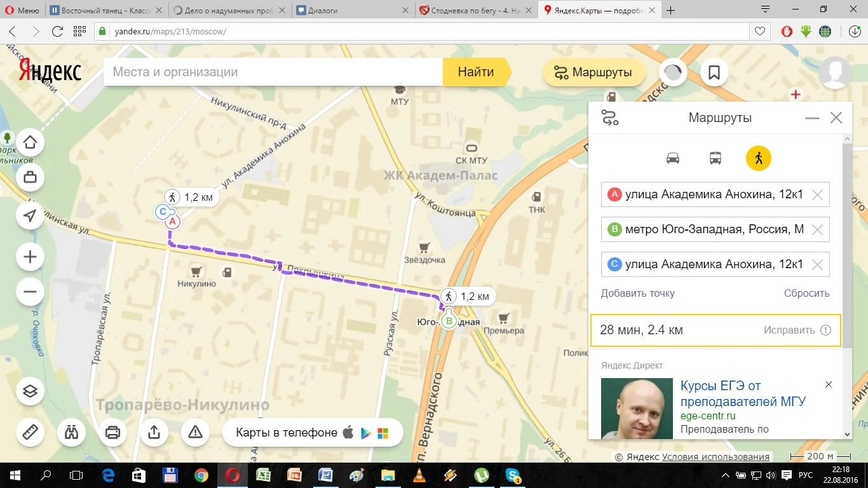Open Windows taskbar search

coord(46,475)
